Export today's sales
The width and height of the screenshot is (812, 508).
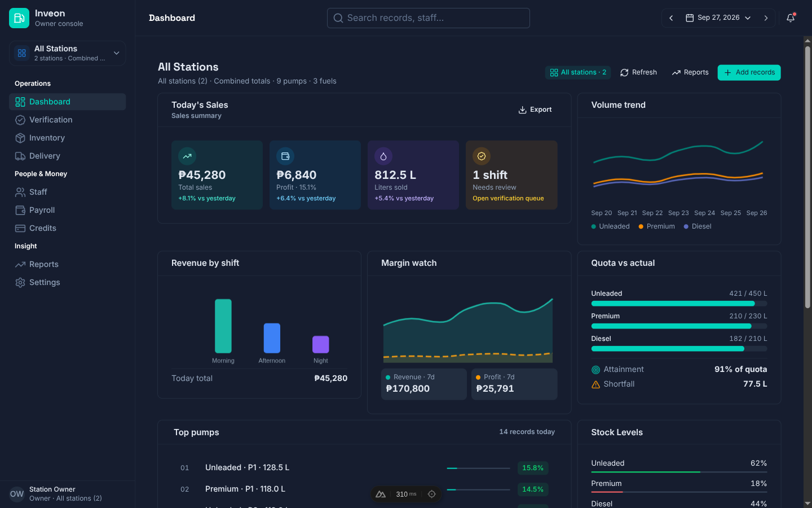tap(535, 110)
